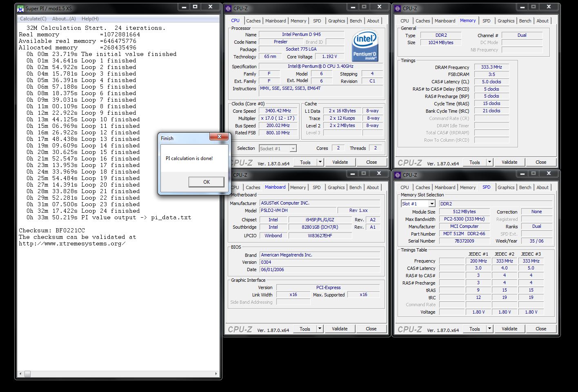Expand the Slot #1 memory slot dropdown
The image size is (578, 392).
(432, 204)
